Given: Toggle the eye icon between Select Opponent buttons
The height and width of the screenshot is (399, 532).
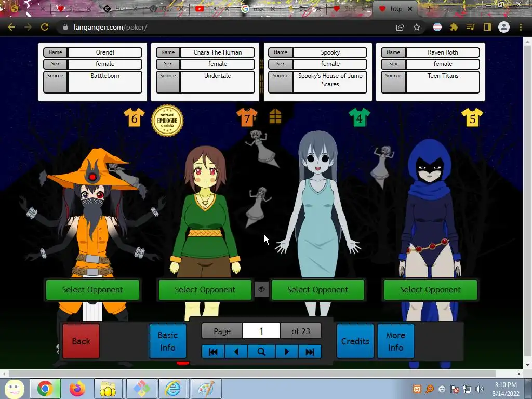Looking at the screenshot, I should point(261,289).
